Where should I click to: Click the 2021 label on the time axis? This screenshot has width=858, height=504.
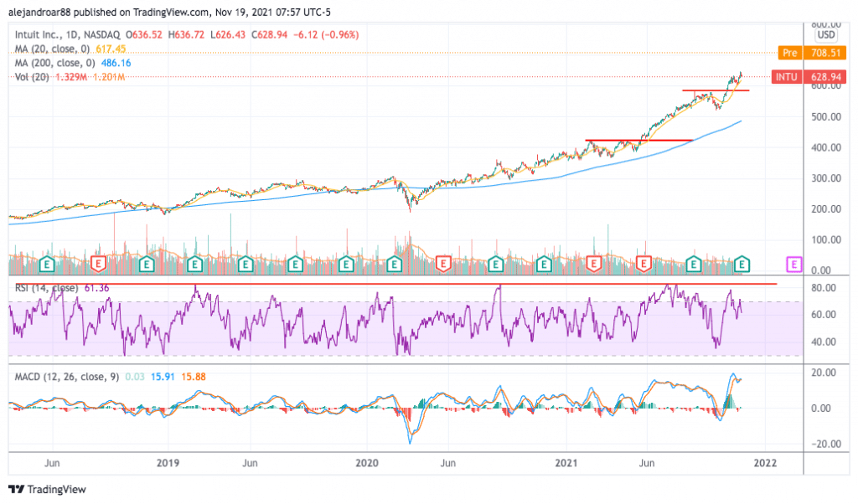(566, 463)
